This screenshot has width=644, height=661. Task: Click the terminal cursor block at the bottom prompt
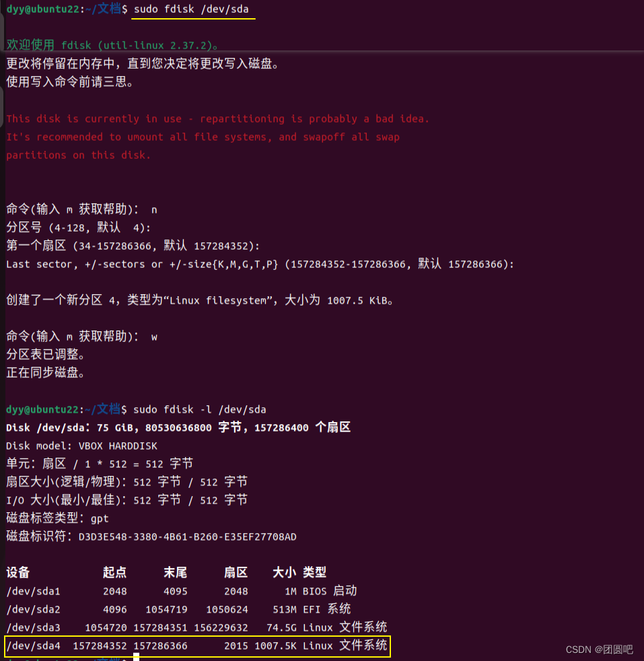point(136,657)
